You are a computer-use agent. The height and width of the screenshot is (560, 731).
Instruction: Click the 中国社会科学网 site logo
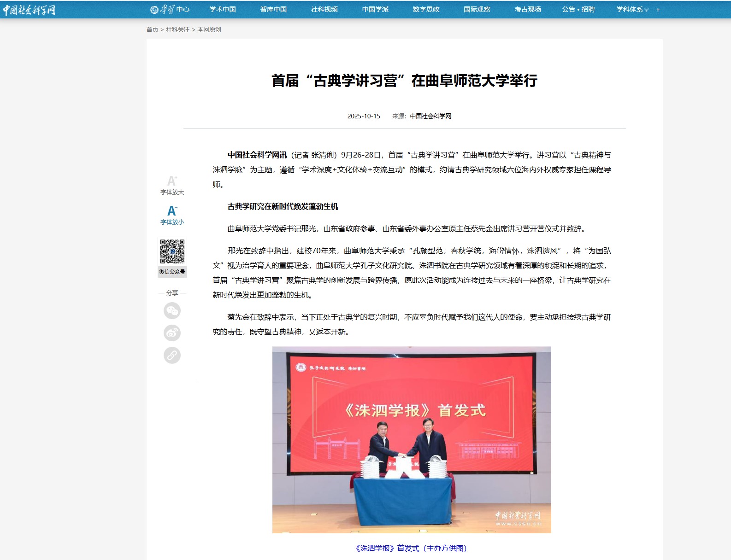(29, 10)
